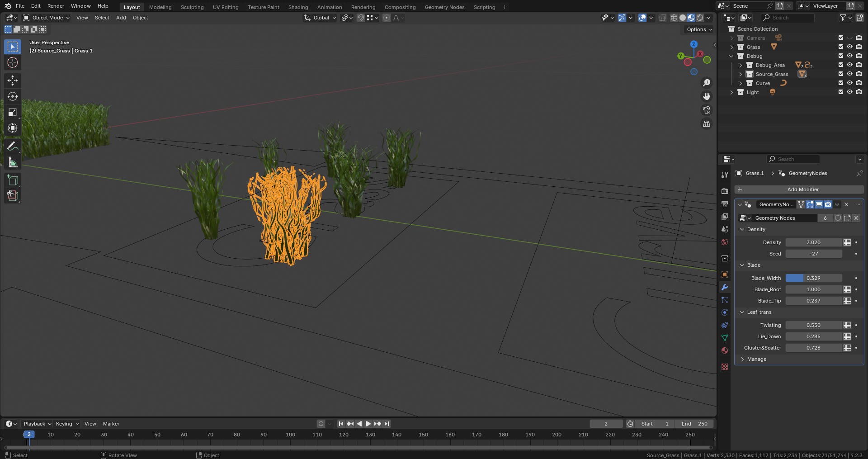Expand the Source_Grass collection
Screen dimensions: 868x459
pyautogui.click(x=741, y=74)
